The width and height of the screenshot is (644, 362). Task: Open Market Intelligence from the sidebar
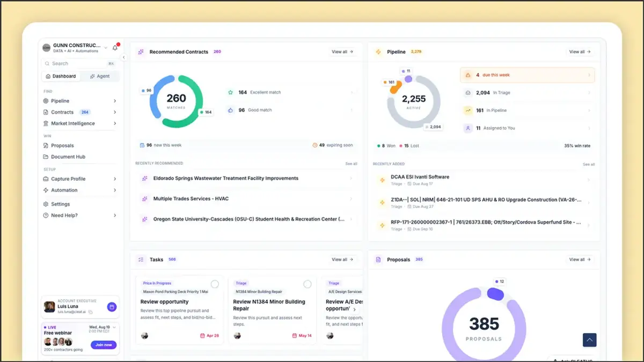[73, 123]
